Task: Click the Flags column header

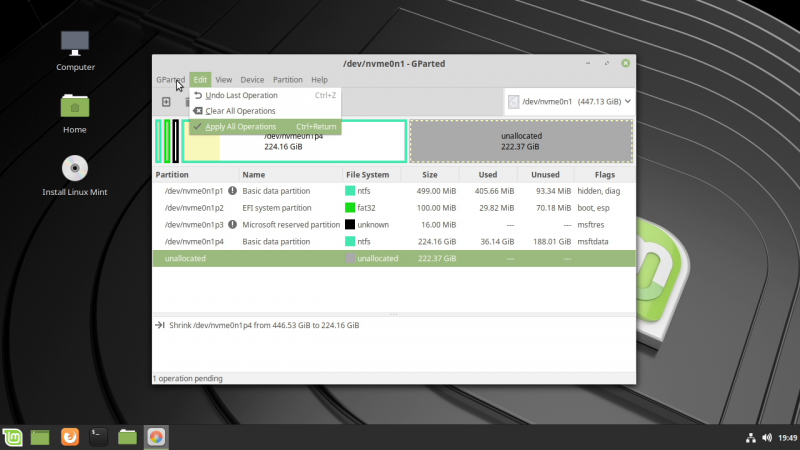Action: click(605, 174)
